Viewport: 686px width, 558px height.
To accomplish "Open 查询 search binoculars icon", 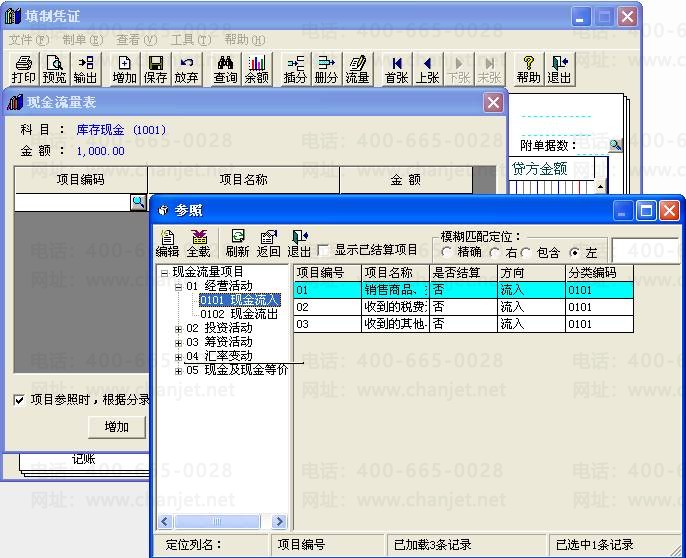I will click(x=226, y=69).
